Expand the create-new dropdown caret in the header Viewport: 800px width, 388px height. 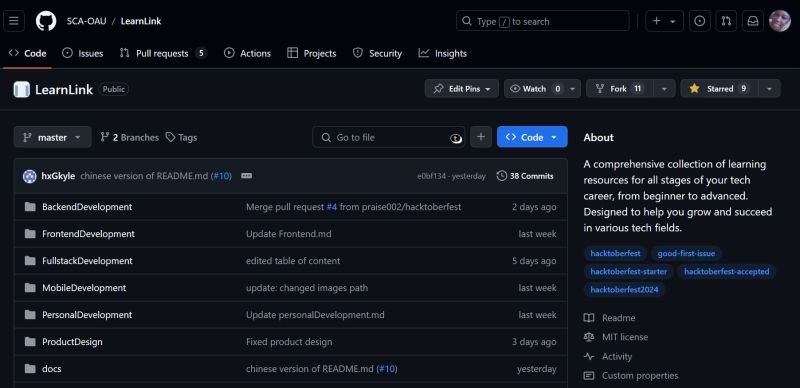(673, 21)
